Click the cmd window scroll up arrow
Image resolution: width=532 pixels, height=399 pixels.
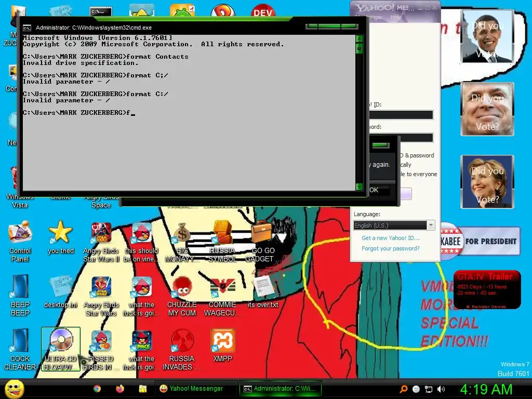click(x=359, y=38)
